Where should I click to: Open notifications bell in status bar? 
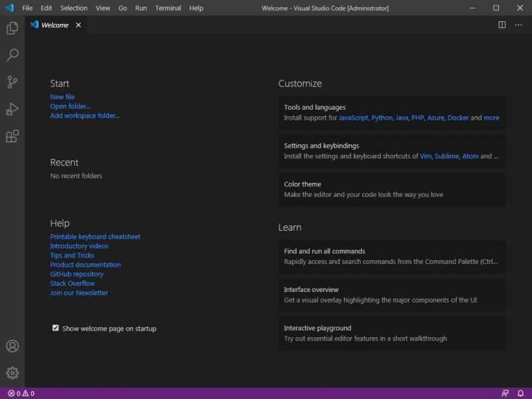tap(519, 392)
